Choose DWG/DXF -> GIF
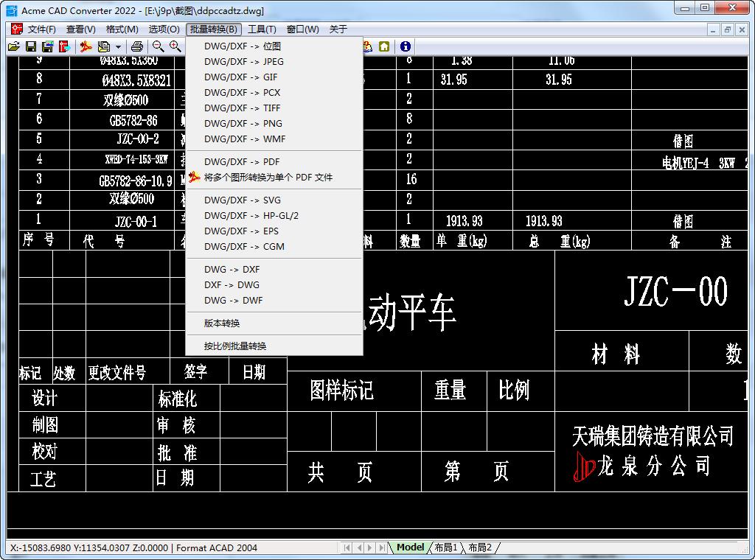Viewport: 755px width, 560px height. 274,77
